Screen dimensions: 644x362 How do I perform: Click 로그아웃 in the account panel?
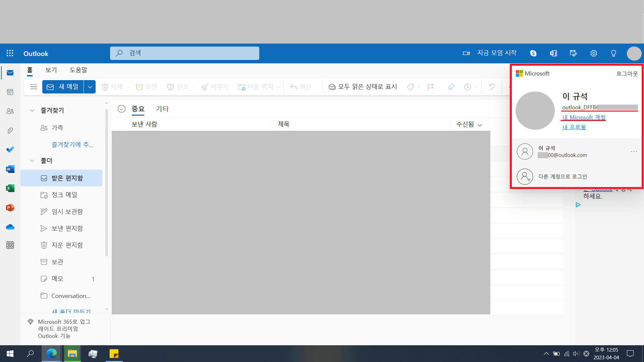(x=627, y=73)
